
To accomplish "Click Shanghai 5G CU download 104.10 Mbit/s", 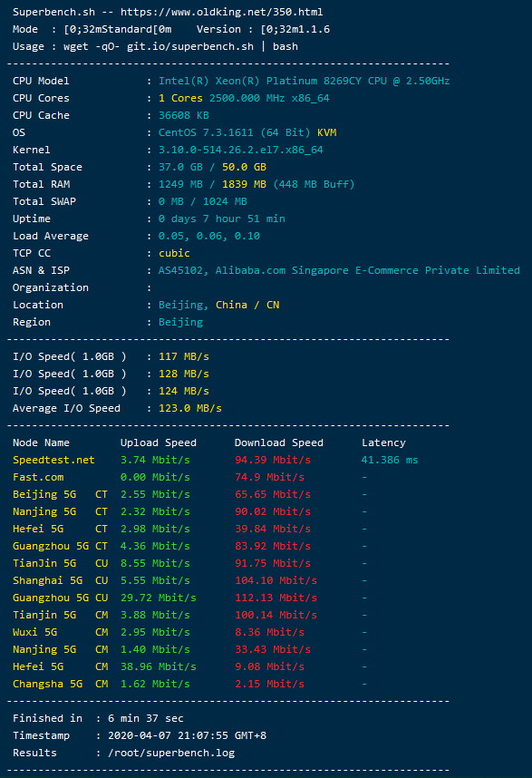I will 276,580.
